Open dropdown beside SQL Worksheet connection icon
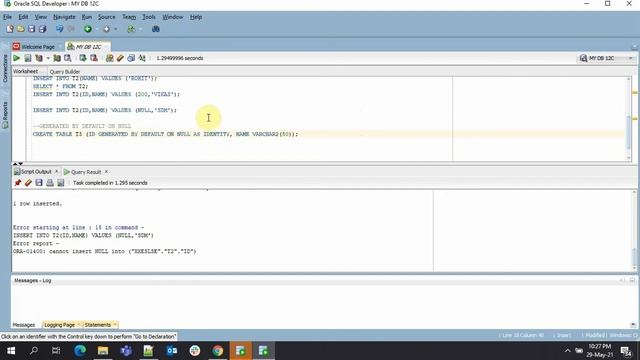 (x=140, y=29)
